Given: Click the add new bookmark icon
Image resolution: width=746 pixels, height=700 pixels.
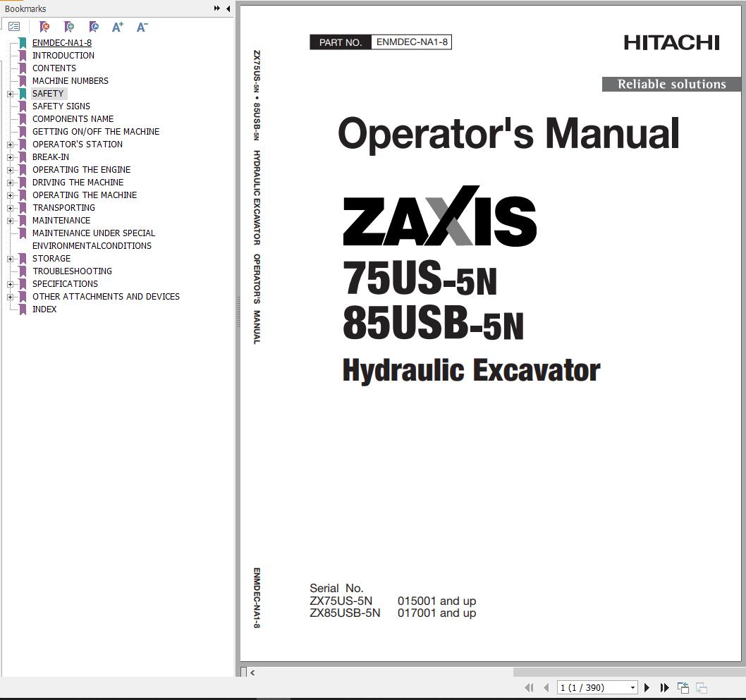Looking at the screenshot, I should (69, 27).
